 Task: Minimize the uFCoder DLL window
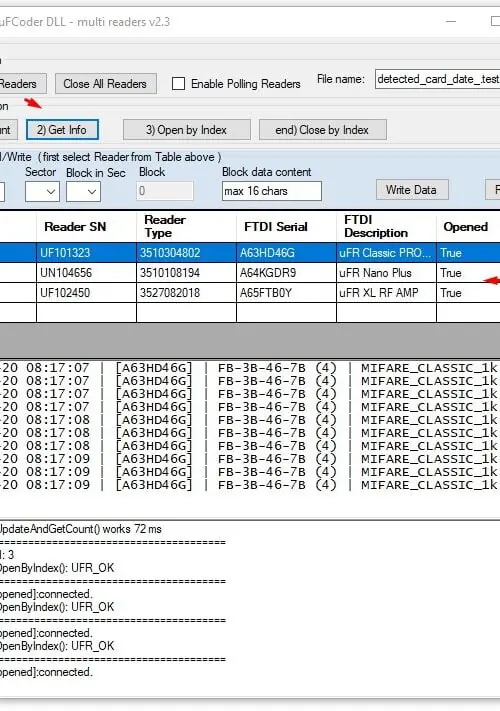pos(451,21)
